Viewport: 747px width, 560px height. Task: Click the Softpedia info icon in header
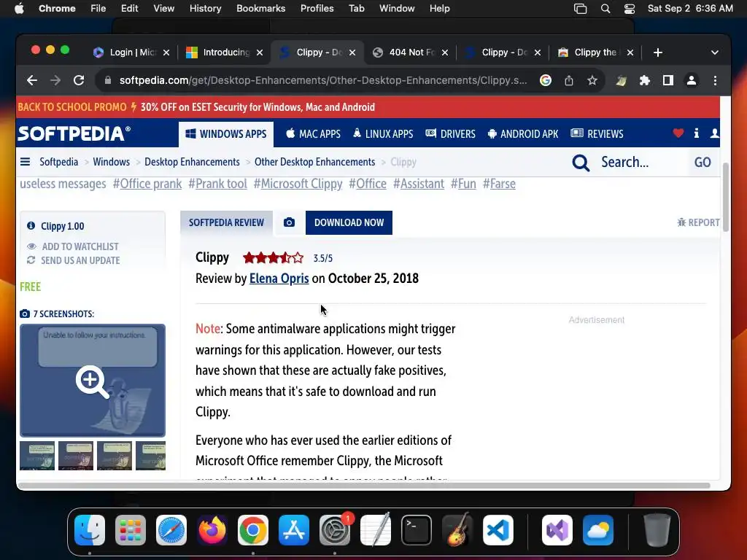tap(697, 133)
